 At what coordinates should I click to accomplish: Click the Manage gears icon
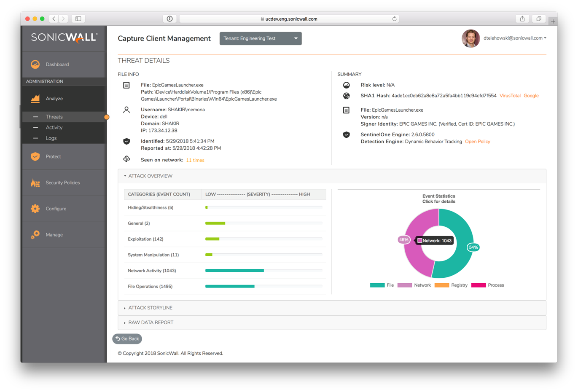35,235
